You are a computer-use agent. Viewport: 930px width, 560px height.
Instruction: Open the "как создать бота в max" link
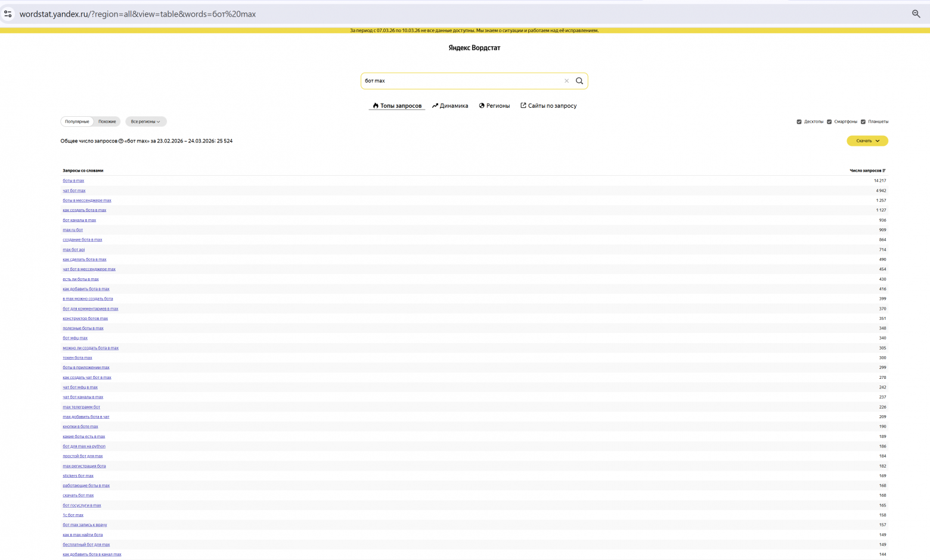[85, 210]
